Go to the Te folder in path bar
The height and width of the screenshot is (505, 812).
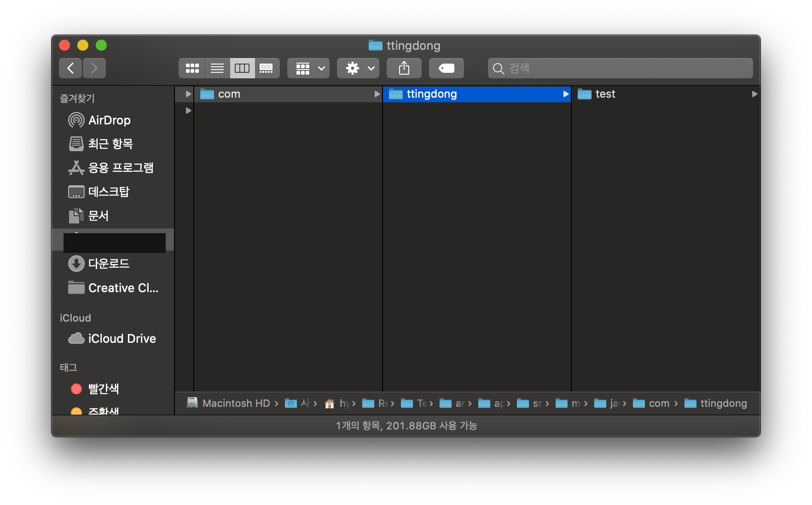click(413, 403)
